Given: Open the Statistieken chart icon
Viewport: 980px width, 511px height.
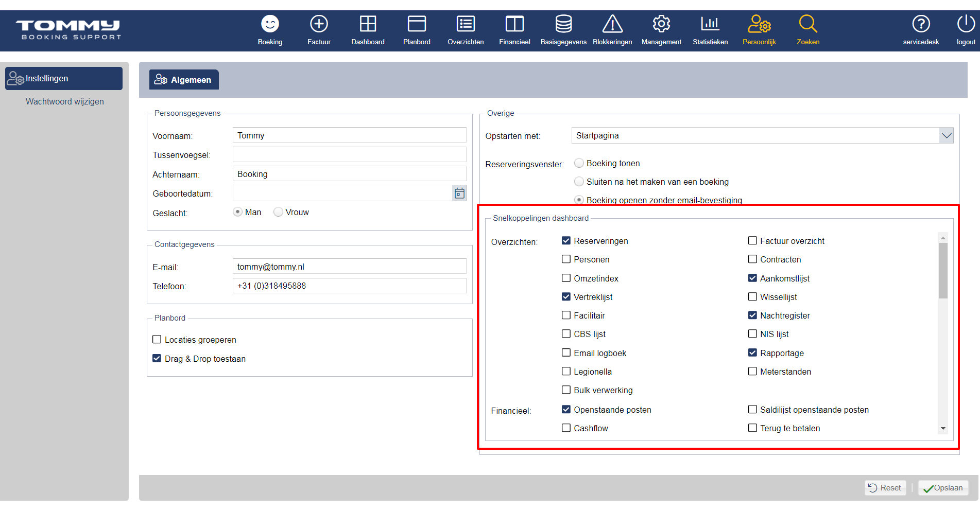Looking at the screenshot, I should (710, 24).
